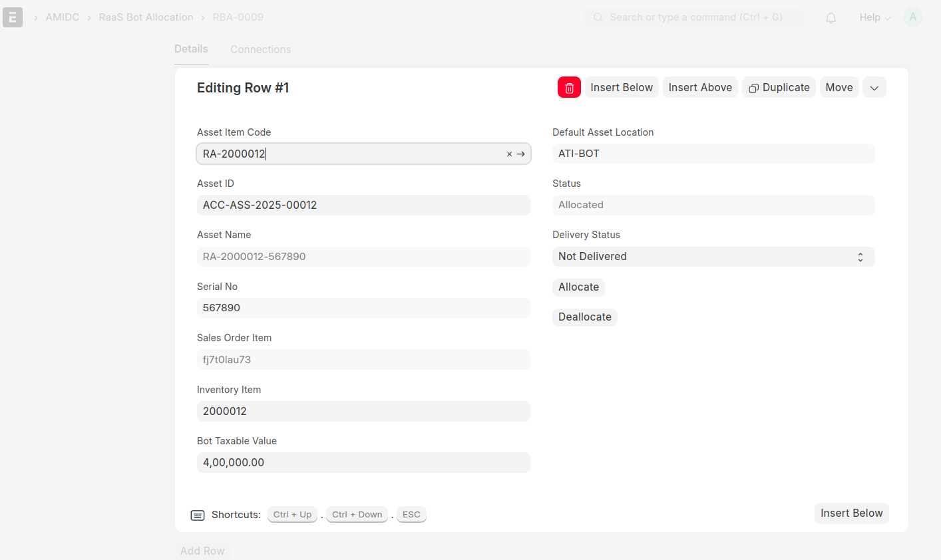
Task: Click the Serial No input field
Action: point(363,308)
